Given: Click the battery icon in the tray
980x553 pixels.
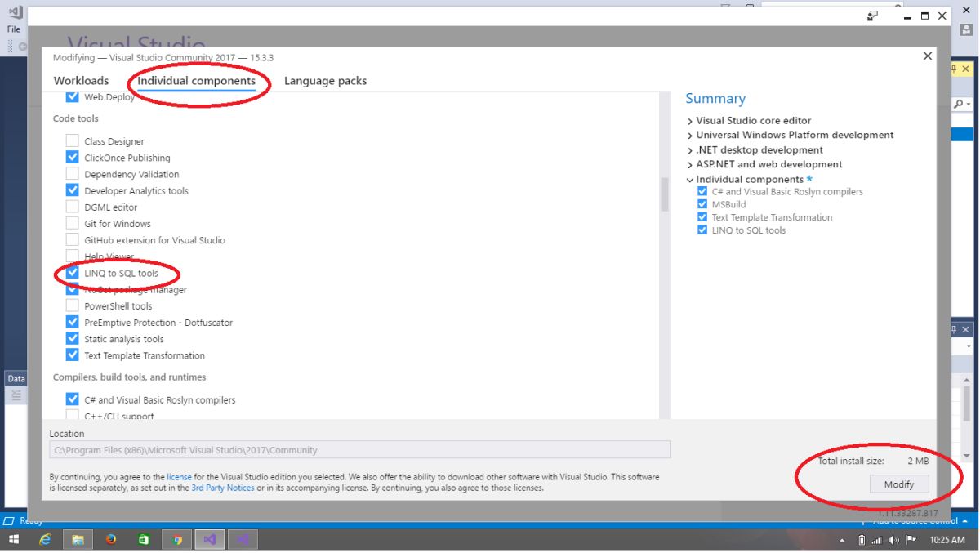Looking at the screenshot, I should (x=862, y=540).
